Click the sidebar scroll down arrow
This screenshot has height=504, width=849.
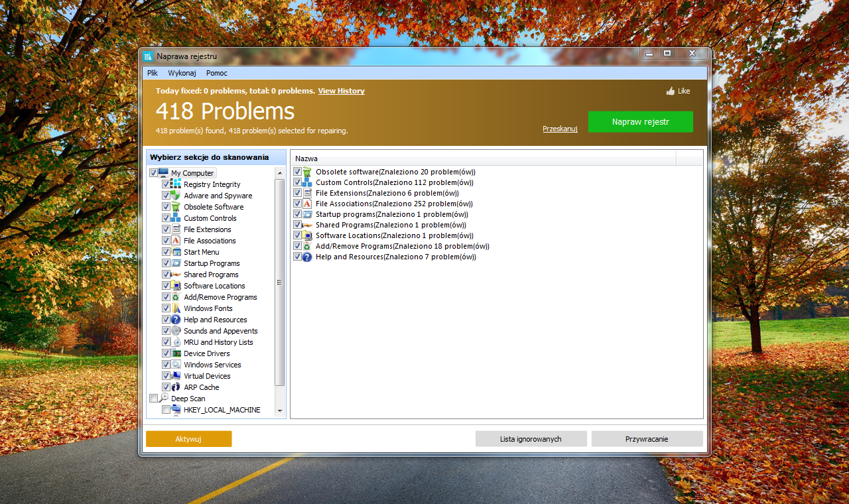click(x=280, y=411)
